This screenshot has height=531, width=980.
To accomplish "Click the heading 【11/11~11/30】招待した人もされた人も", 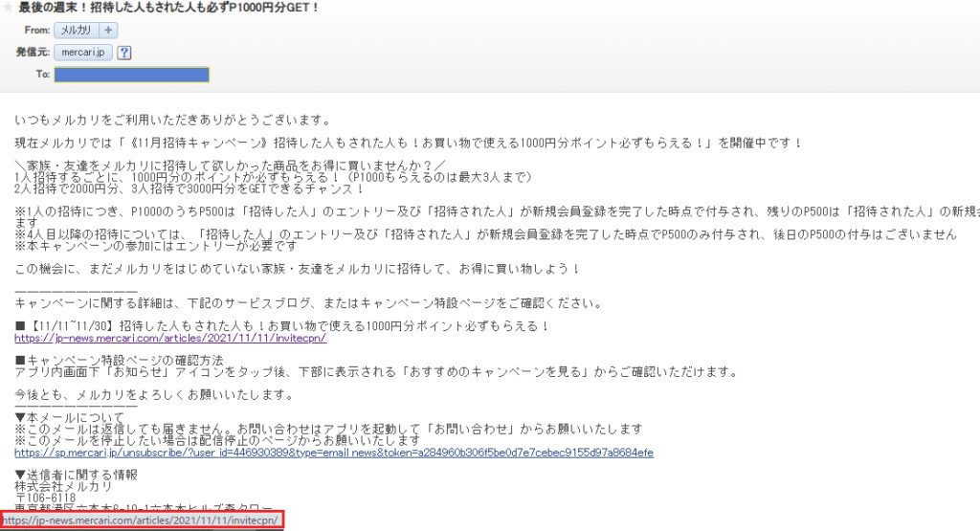I will click(x=282, y=326).
